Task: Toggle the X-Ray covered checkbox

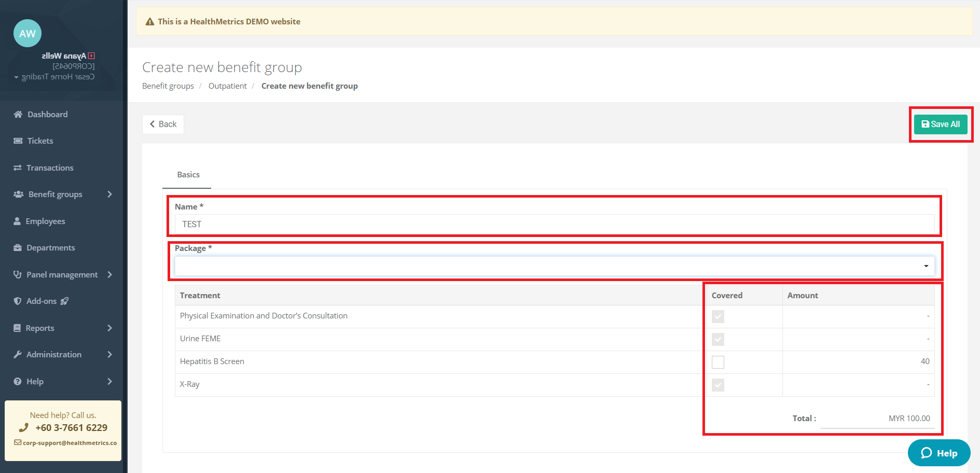Action: pyautogui.click(x=717, y=385)
